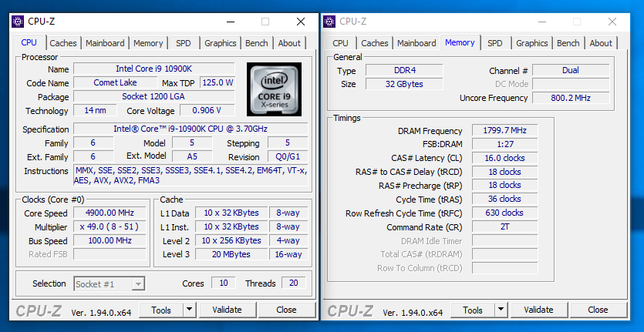Click Tools button in left CPU-Z window
Viewport: 644px width, 332px height.
click(x=161, y=310)
